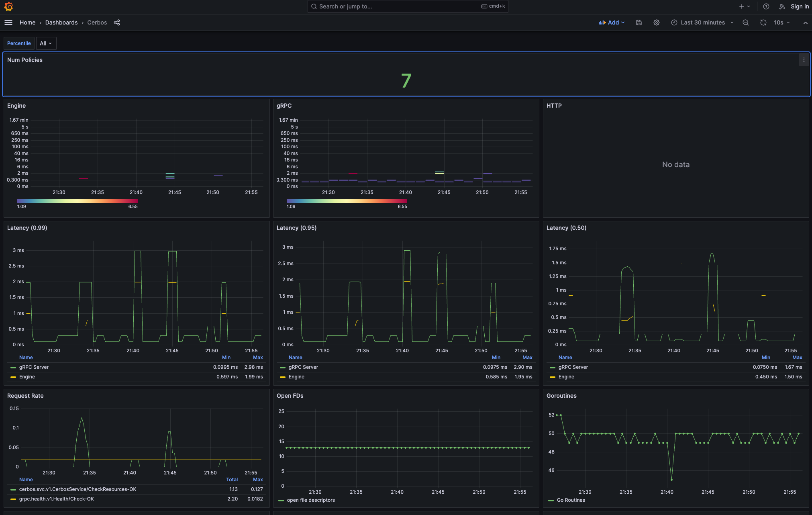
Task: Go to Dashboards breadcrumb
Action: [x=61, y=22]
